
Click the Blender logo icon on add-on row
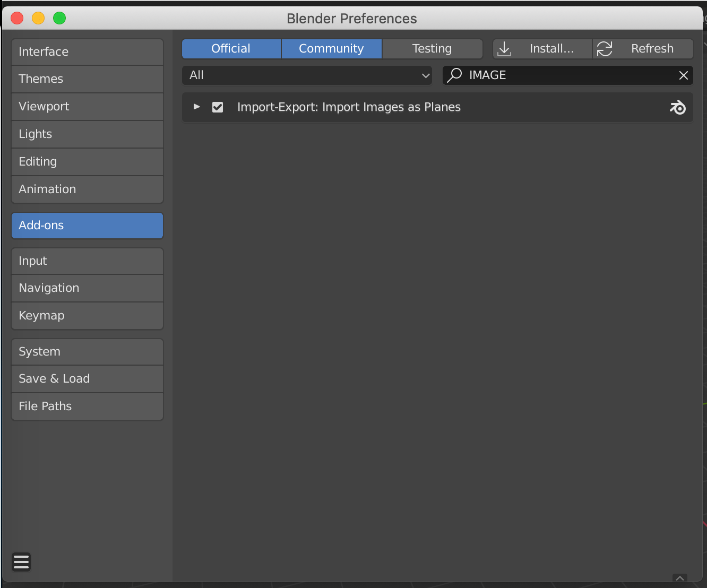point(678,107)
